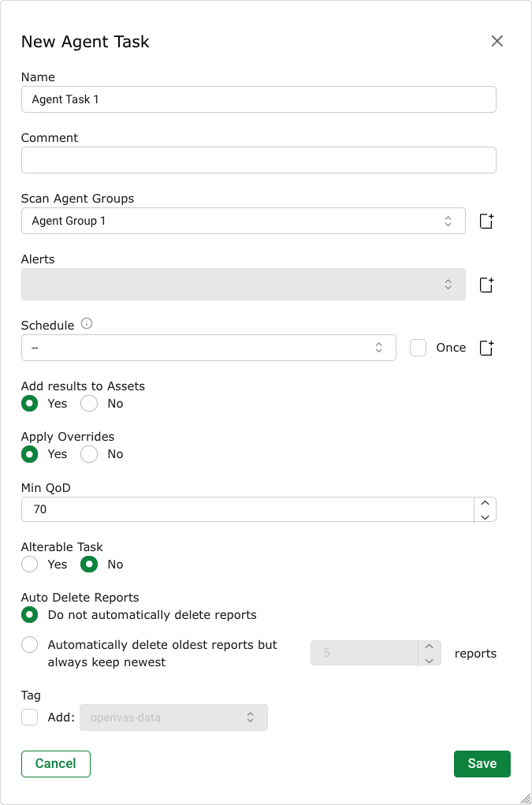The height and width of the screenshot is (805, 532).
Task: Click into the Comment text field
Action: (x=259, y=160)
